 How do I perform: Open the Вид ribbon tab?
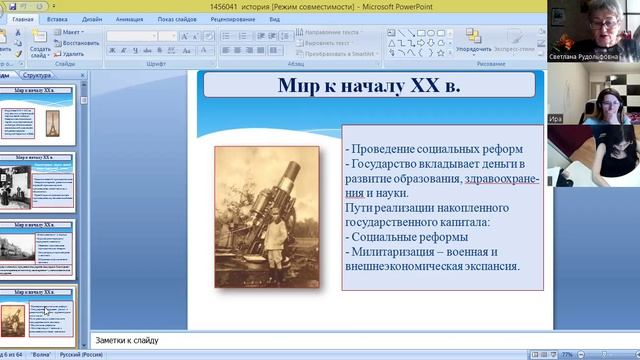click(x=274, y=19)
